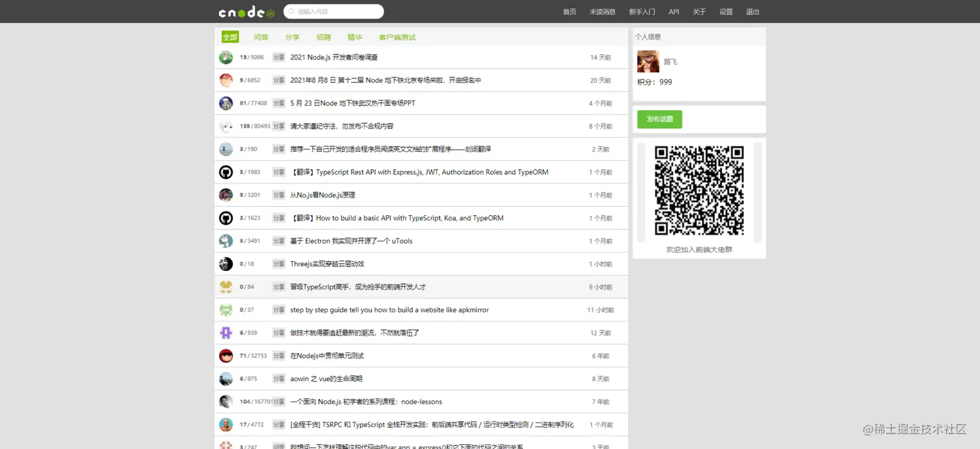The height and width of the screenshot is (449, 980).
Task: Click the 前端大佬群 QR code image
Action: coord(699,191)
